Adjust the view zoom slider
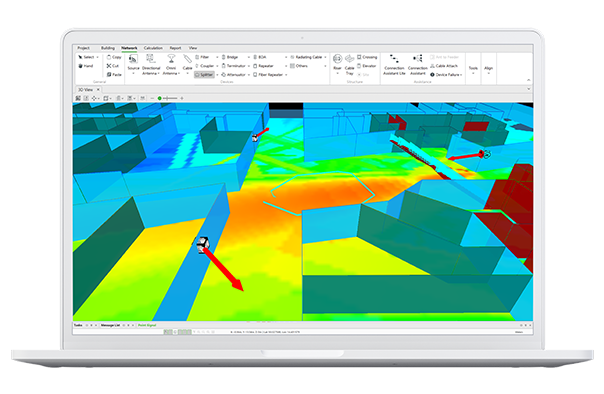 pyautogui.click(x=168, y=98)
